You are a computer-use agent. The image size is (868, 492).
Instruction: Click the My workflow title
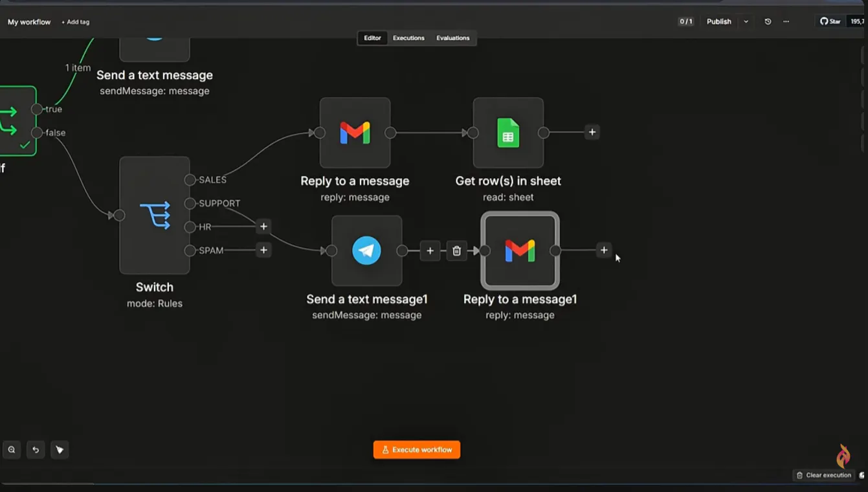click(x=29, y=22)
